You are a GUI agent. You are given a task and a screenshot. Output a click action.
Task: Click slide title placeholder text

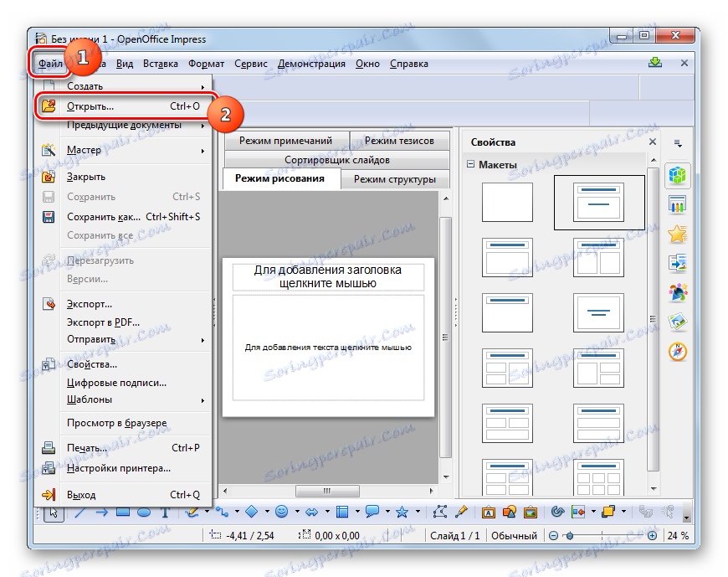[328, 276]
